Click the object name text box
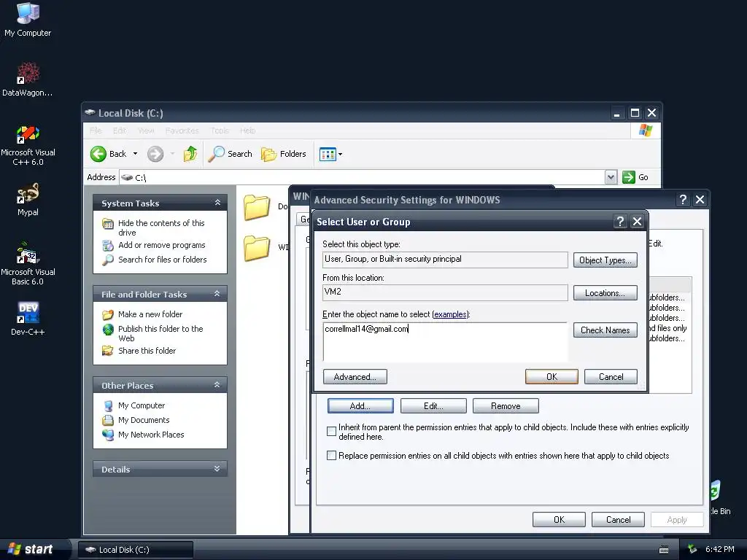This screenshot has width=747, height=560. [445, 342]
